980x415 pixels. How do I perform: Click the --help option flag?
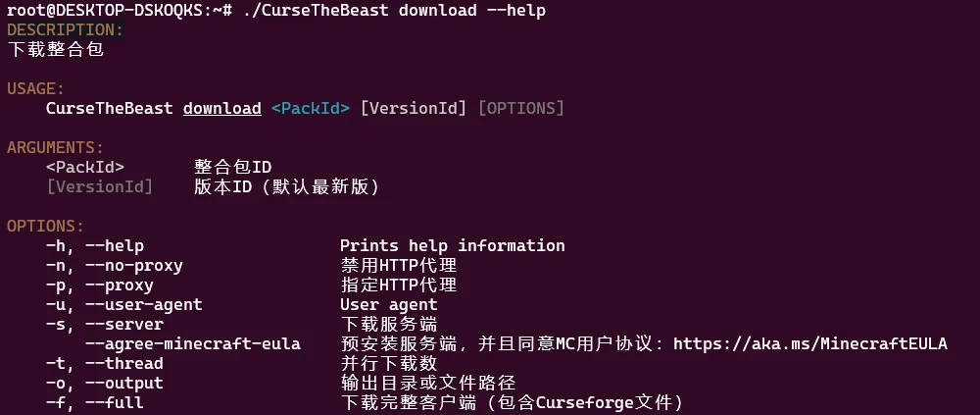(115, 246)
